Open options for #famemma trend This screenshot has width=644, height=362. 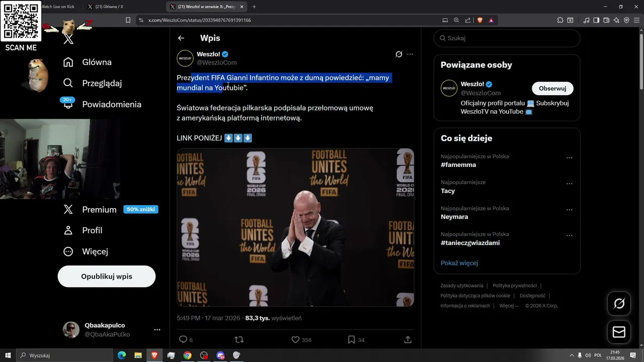coord(570,158)
